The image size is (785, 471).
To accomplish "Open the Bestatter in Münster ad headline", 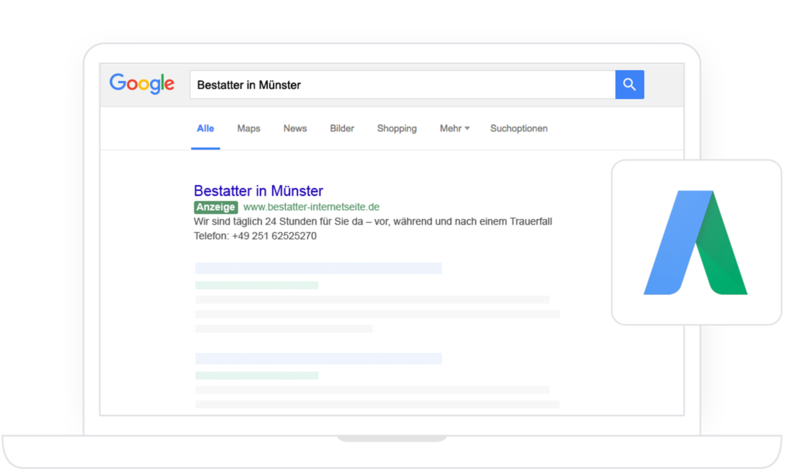I will click(258, 190).
